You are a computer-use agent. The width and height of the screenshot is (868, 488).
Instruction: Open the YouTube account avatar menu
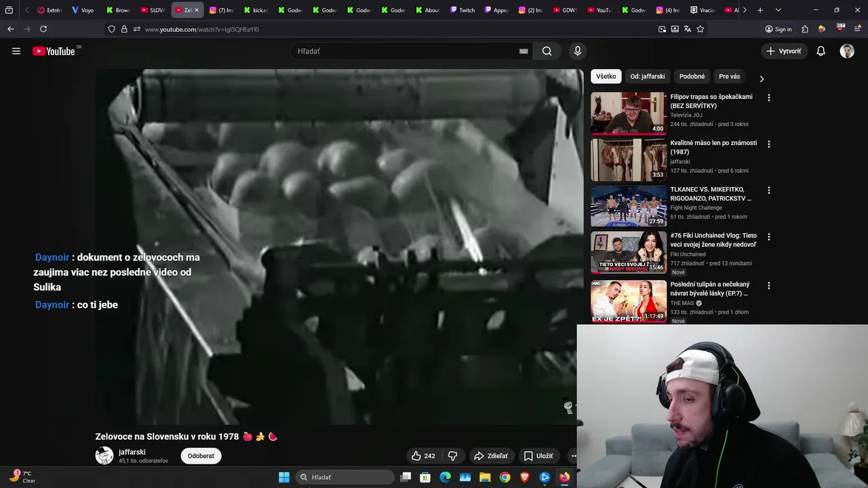coord(847,51)
